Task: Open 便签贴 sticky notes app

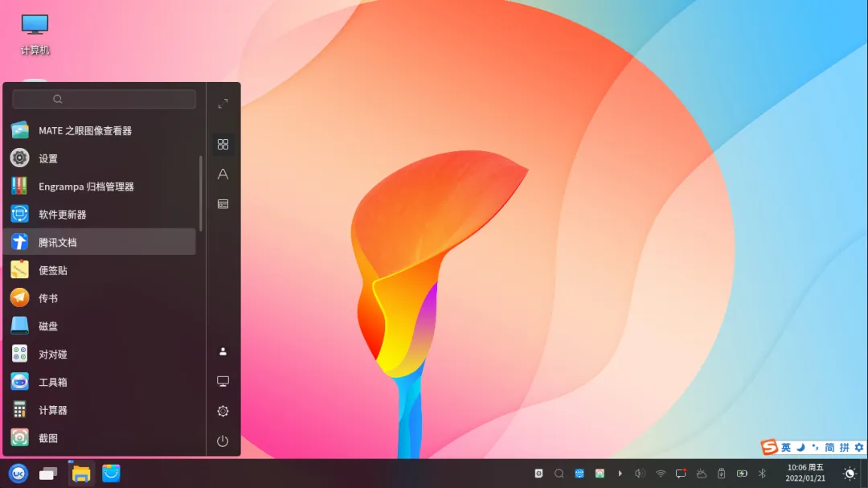Action: coord(100,270)
